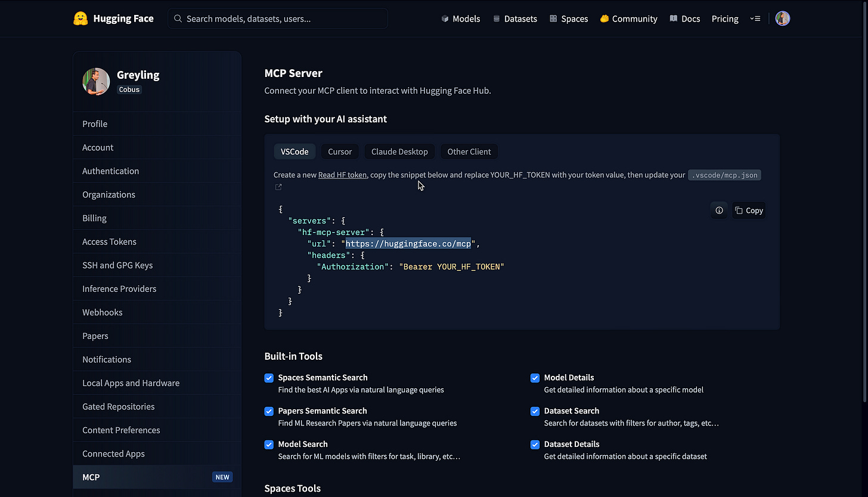Open Billing in the sidebar

(157, 218)
